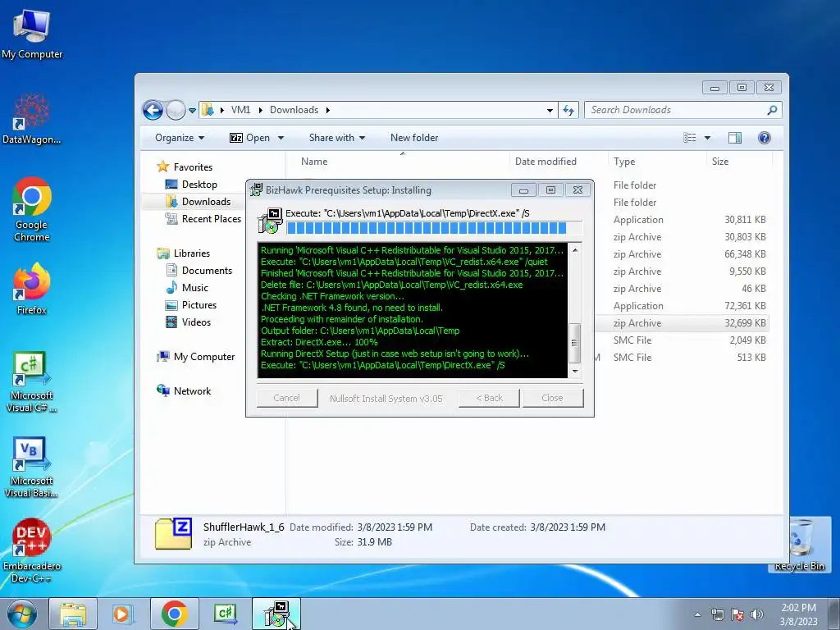Open the Videos library
The height and width of the screenshot is (630, 840).
(196, 322)
